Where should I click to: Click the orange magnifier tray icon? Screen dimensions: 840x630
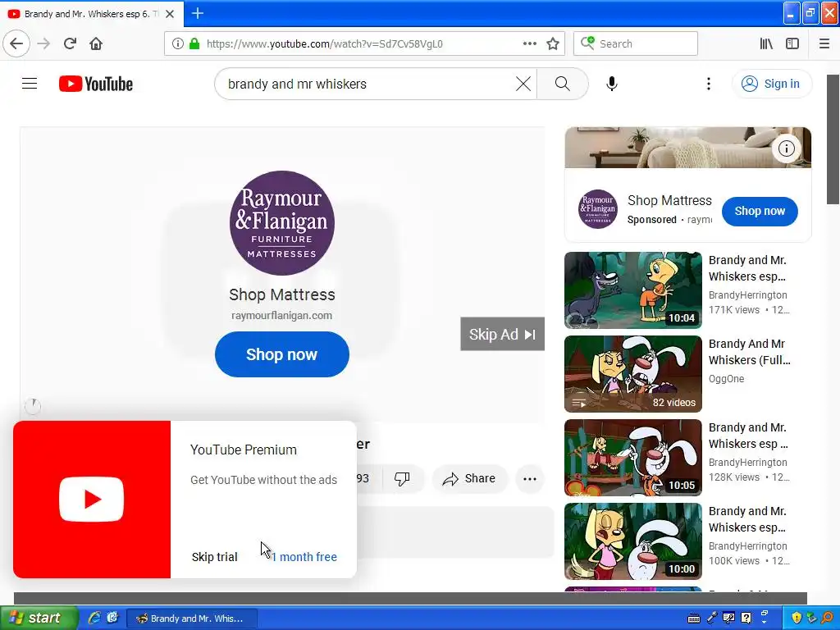(x=828, y=619)
